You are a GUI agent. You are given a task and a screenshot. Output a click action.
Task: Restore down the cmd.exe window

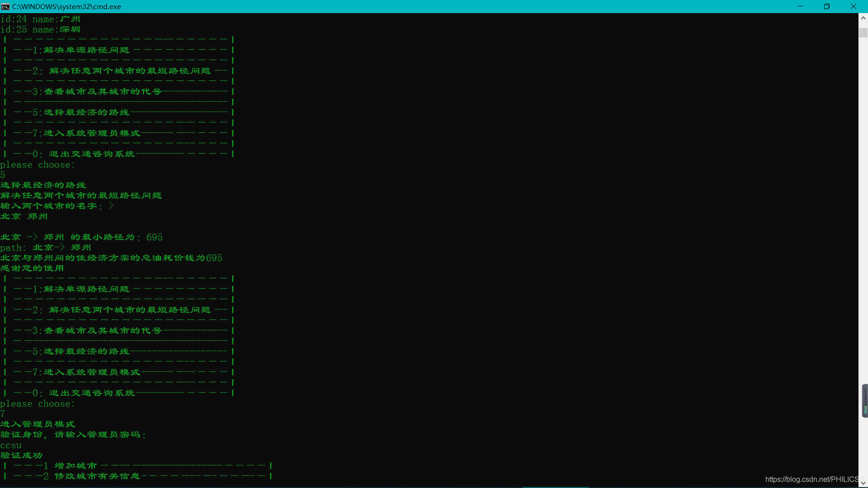(x=827, y=6)
